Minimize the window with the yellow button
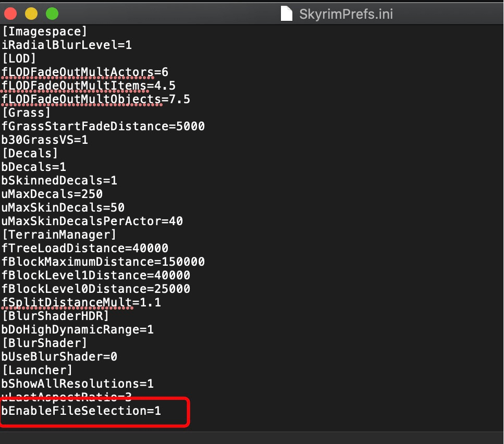 (31, 14)
